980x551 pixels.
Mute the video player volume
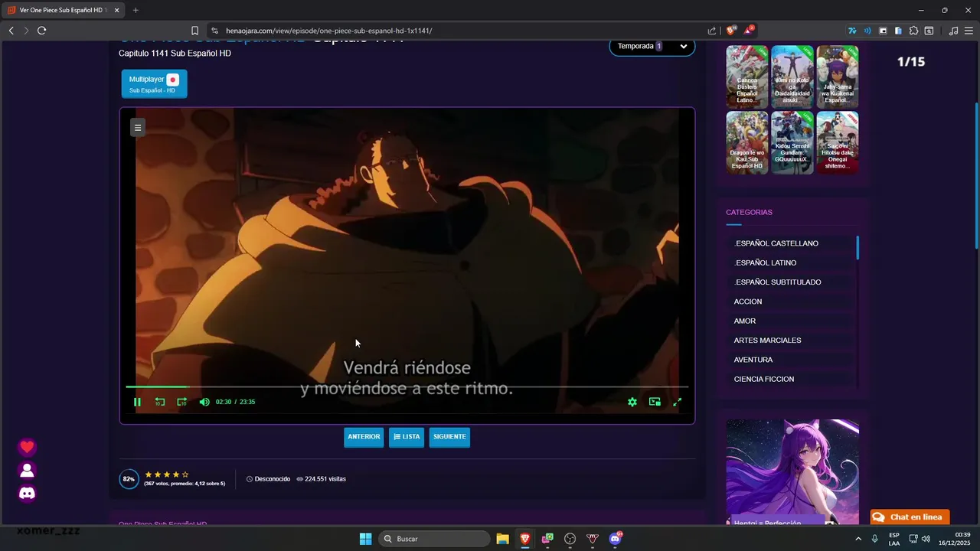tap(204, 402)
